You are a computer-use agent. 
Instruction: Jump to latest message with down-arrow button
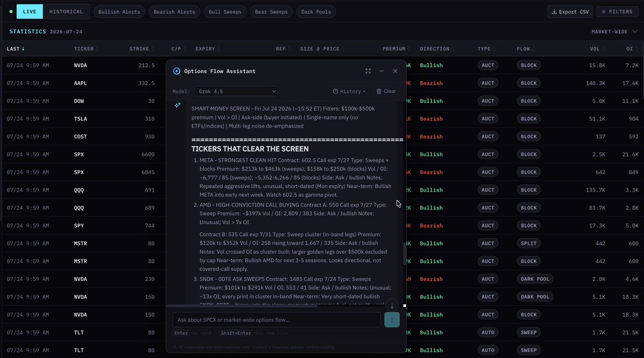click(392, 305)
